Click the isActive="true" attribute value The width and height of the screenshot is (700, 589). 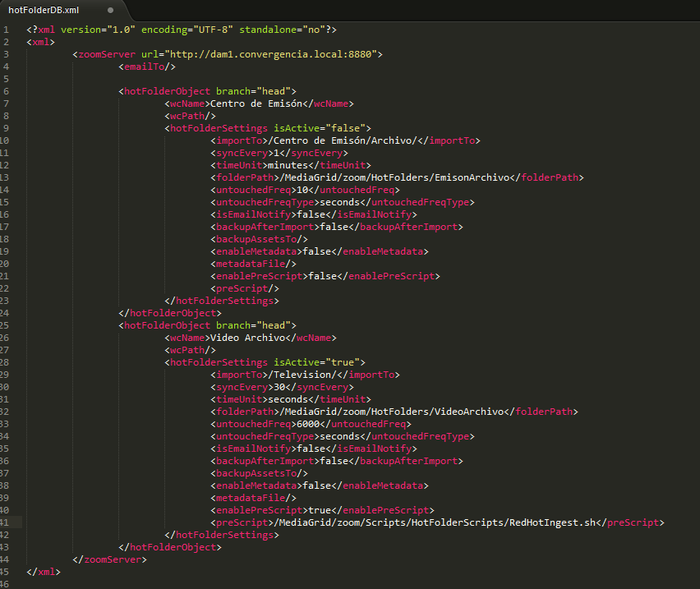[x=343, y=362]
